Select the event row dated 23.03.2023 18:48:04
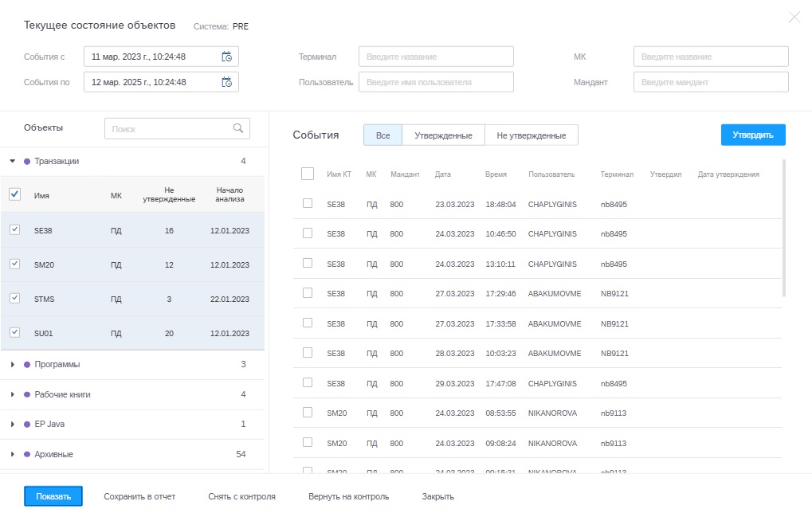 pyautogui.click(x=308, y=204)
